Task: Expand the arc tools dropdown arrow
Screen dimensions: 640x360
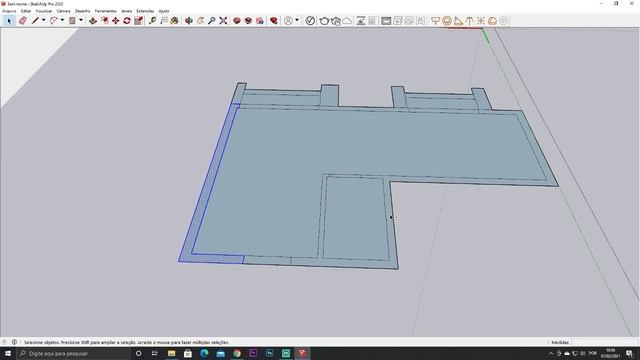Action: pos(62,20)
